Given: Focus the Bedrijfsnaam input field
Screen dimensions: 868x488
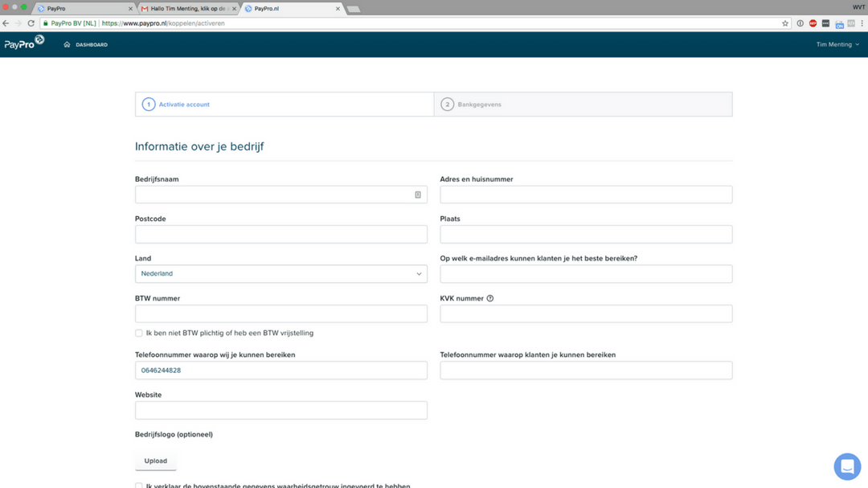Looking at the screenshot, I should [281, 195].
